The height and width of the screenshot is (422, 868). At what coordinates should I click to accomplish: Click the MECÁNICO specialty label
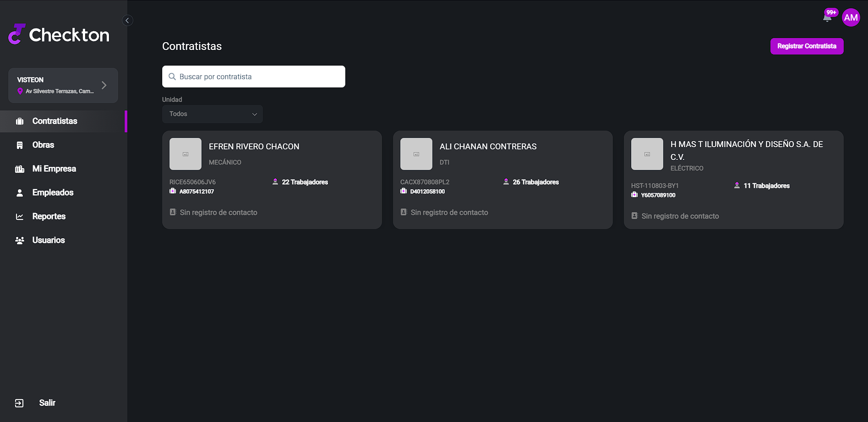pyautogui.click(x=225, y=162)
